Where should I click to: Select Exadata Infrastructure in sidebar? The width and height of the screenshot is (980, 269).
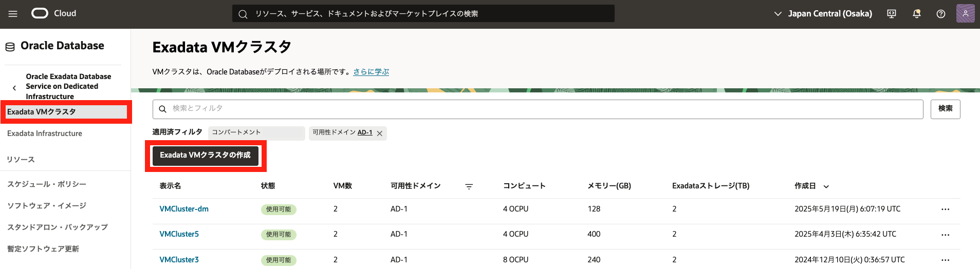(x=45, y=133)
